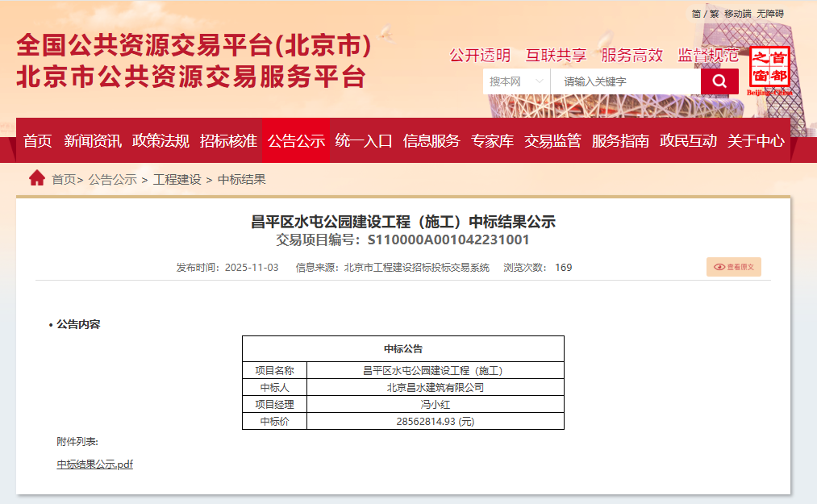This screenshot has height=504, width=817.
Task: Go to the 政策法规 menu item
Action: click(x=160, y=141)
